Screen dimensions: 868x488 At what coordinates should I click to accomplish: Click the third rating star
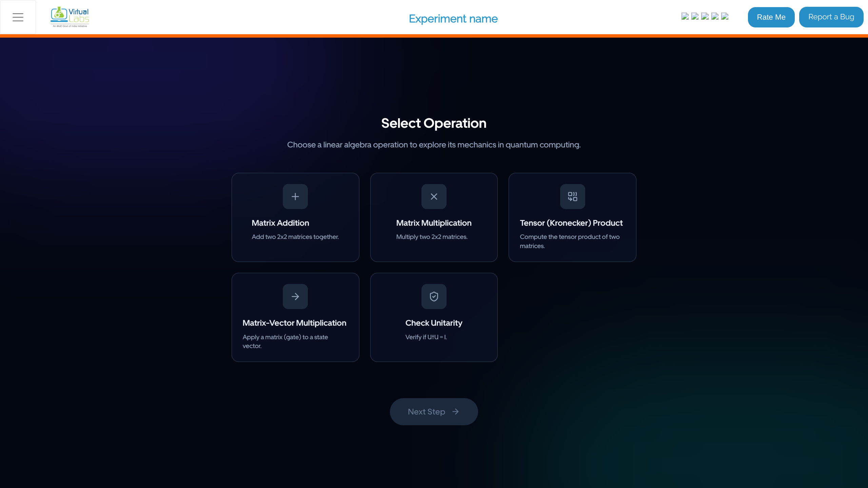point(705,16)
